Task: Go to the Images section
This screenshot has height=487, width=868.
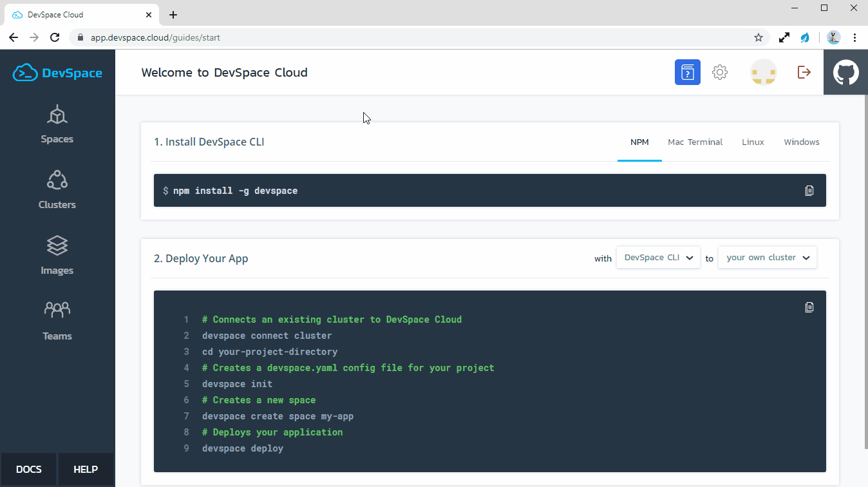Action: pyautogui.click(x=57, y=256)
